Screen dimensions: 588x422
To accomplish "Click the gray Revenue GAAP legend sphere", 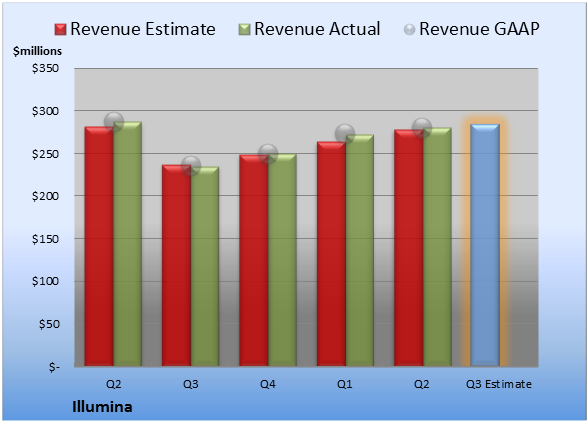I will (410, 29).
